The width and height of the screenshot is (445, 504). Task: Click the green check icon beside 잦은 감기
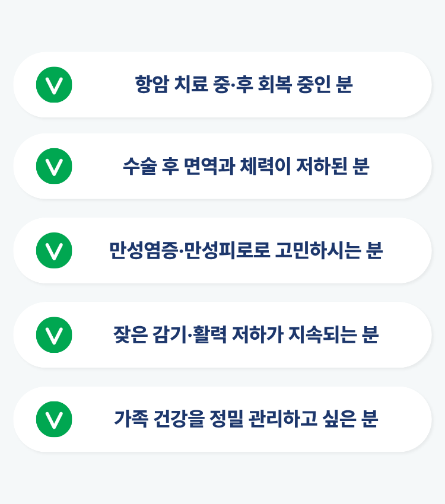coord(54,335)
